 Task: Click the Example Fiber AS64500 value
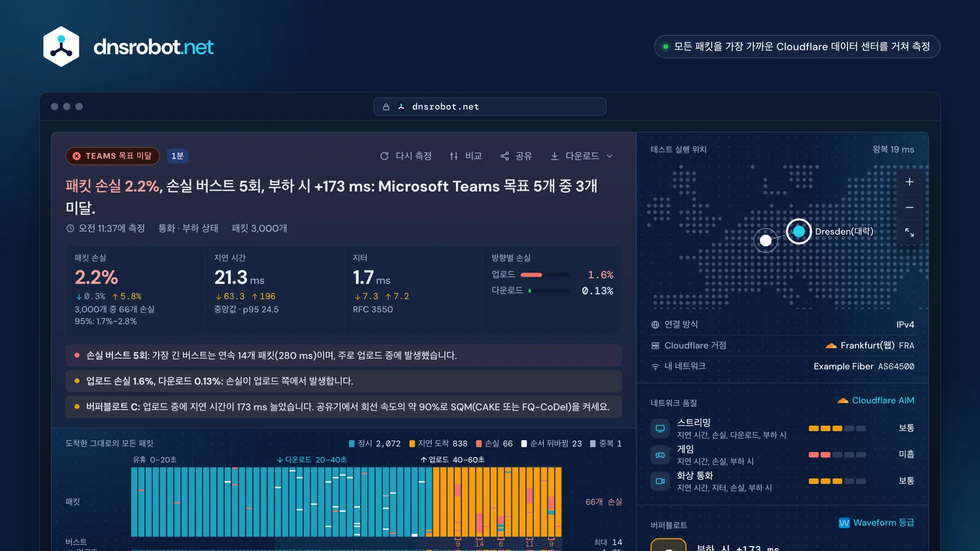864,366
